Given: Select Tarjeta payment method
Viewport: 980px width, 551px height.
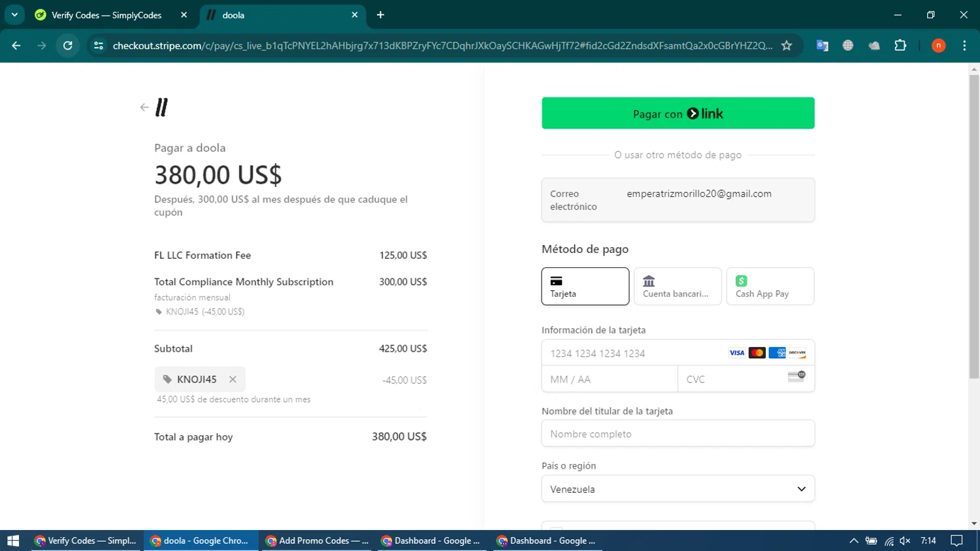Looking at the screenshot, I should click(585, 286).
